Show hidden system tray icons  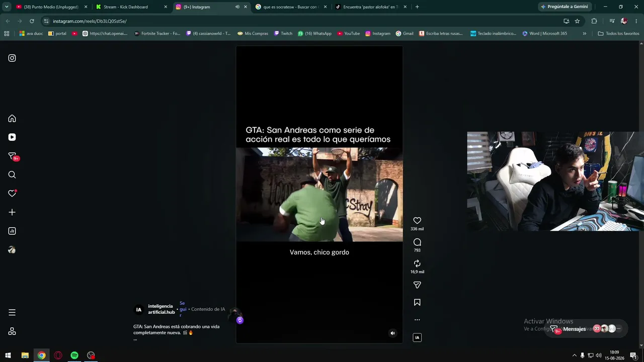[574, 355]
